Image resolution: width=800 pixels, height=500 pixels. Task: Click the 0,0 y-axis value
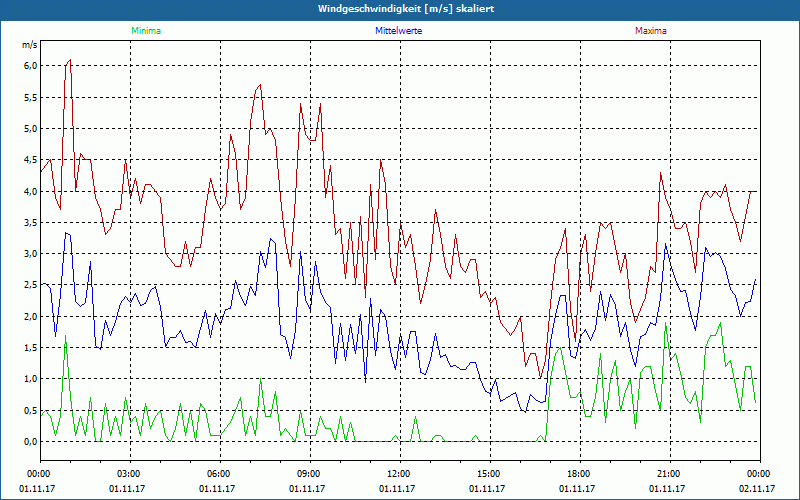point(31,442)
